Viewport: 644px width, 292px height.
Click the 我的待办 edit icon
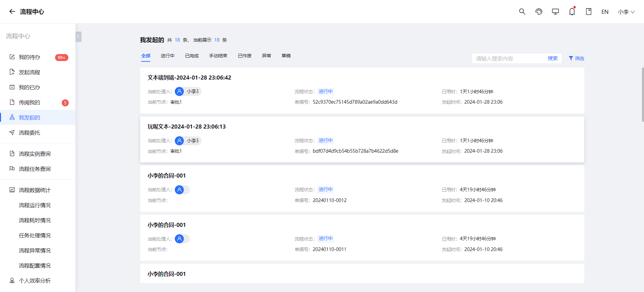[x=12, y=57]
